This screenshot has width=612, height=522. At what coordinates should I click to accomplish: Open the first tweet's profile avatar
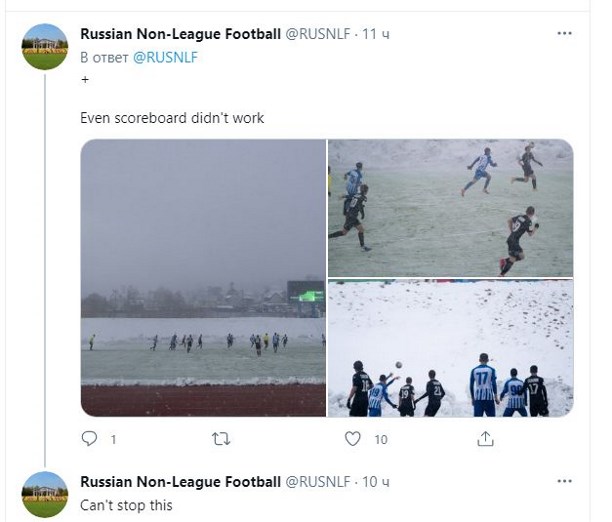[45, 47]
